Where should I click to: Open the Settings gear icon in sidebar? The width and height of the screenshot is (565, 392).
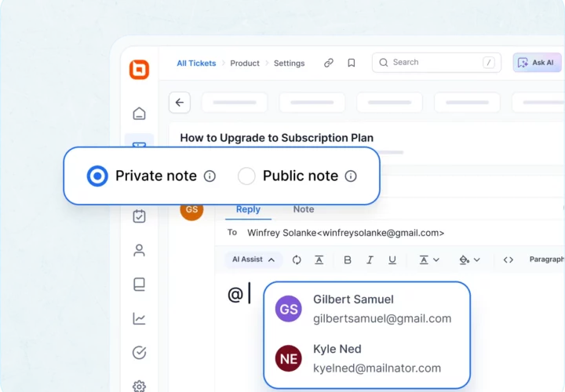pos(139,387)
